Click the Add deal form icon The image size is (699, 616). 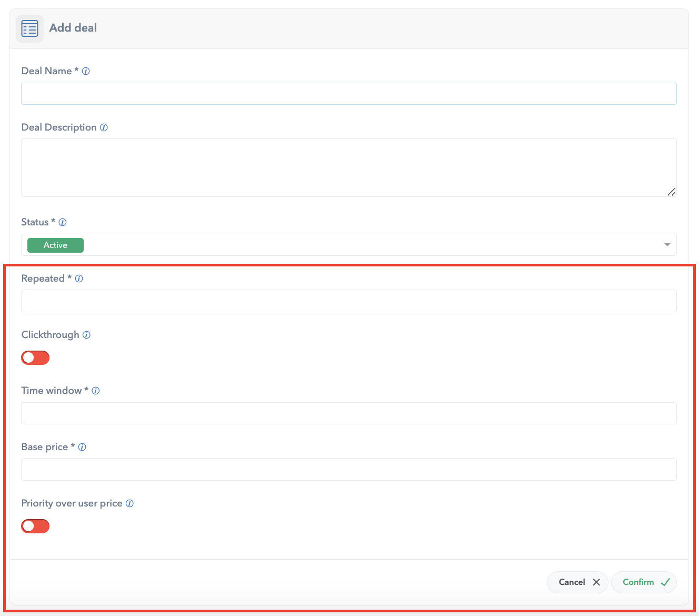click(x=29, y=28)
